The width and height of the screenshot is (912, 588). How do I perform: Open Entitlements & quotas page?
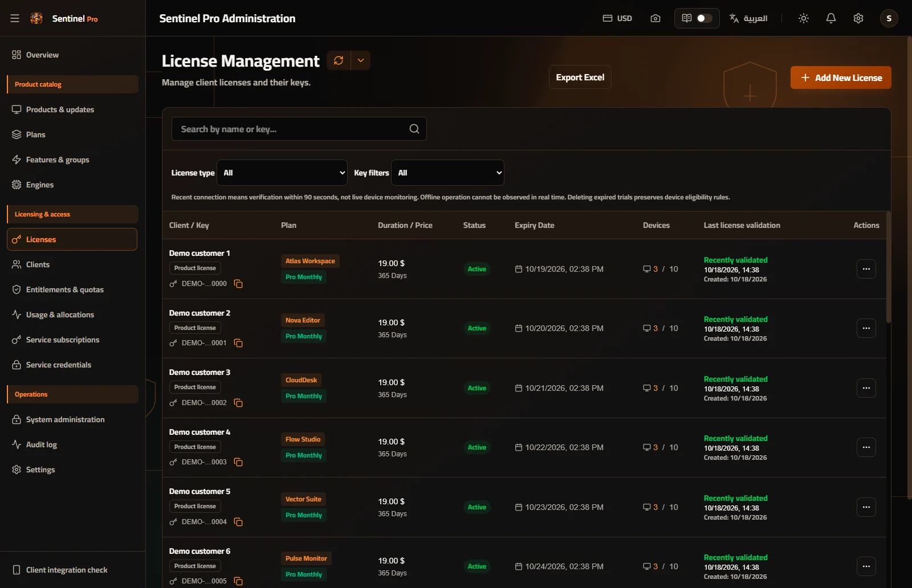[72, 289]
